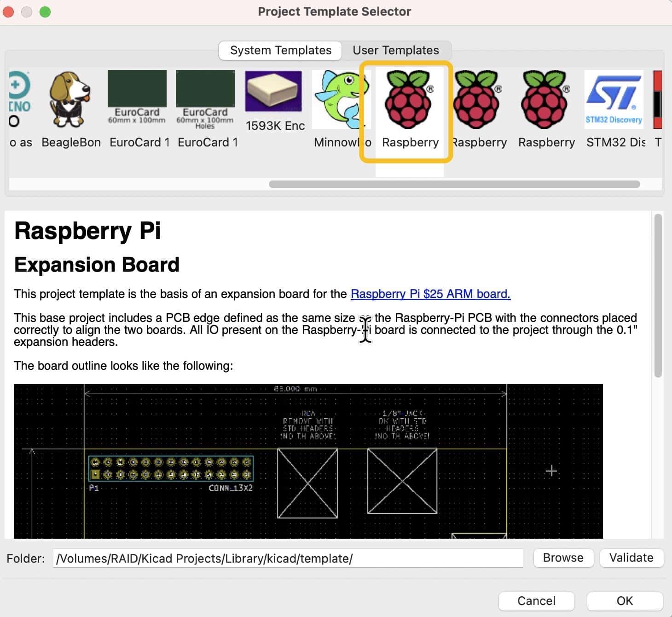This screenshot has height=617, width=672.
Task: Select the STM32 Discovery template icon
Action: 614,99
